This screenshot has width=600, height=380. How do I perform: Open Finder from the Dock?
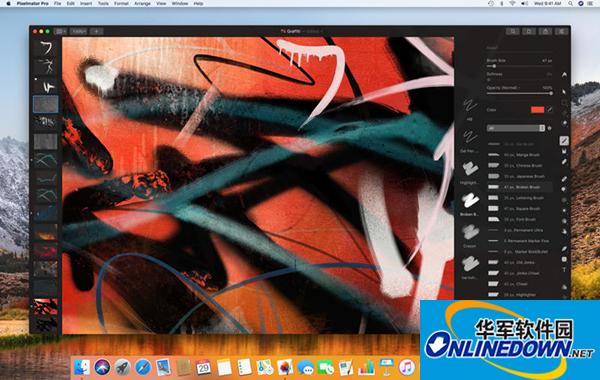(x=82, y=367)
